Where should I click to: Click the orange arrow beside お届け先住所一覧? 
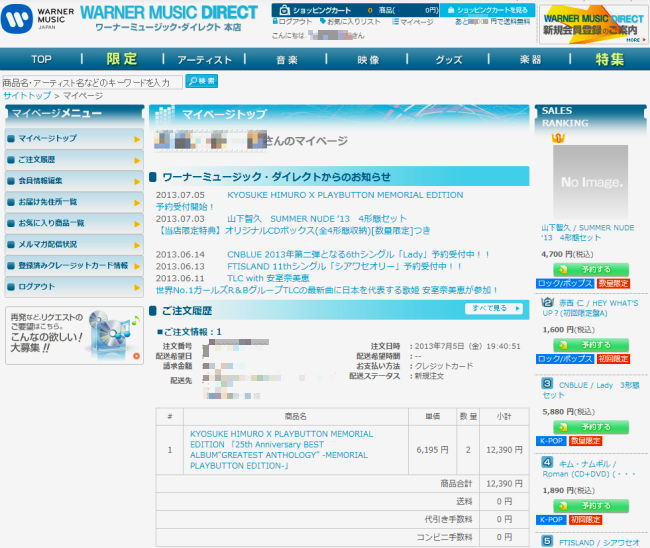(137, 203)
